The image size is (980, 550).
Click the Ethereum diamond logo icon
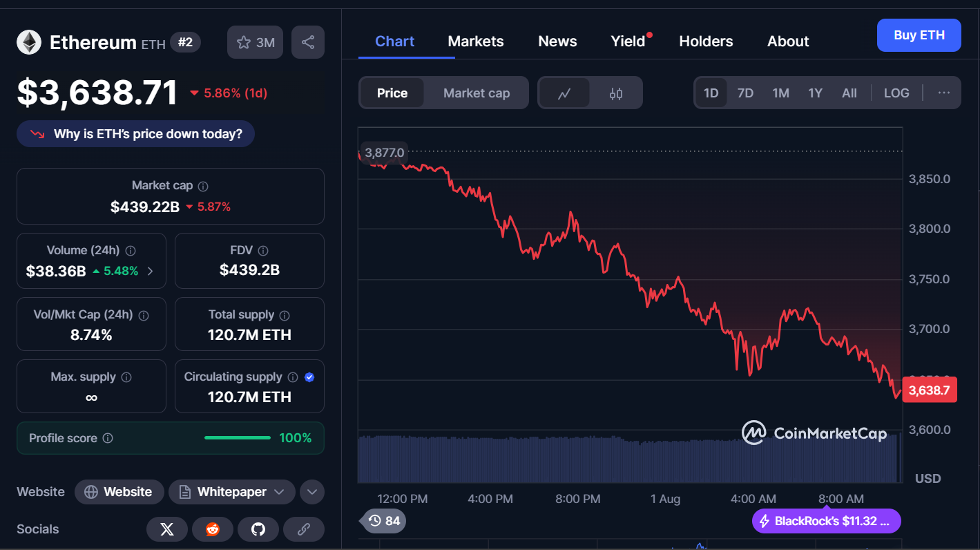[x=29, y=42]
